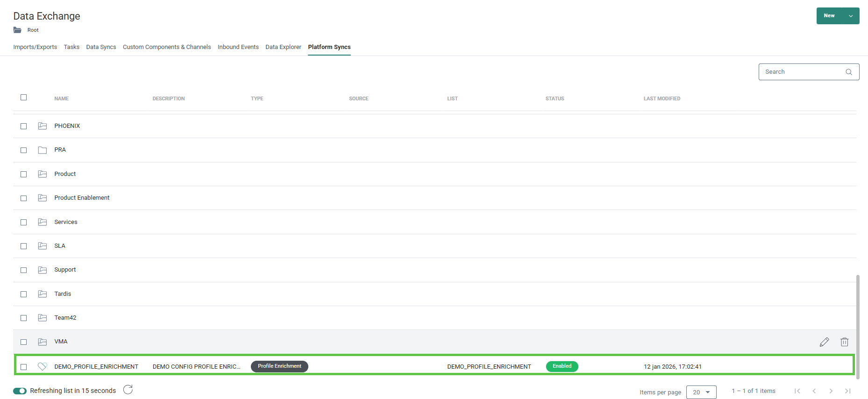Open the Services folder icon
The width and height of the screenshot is (868, 399).
[43, 222]
